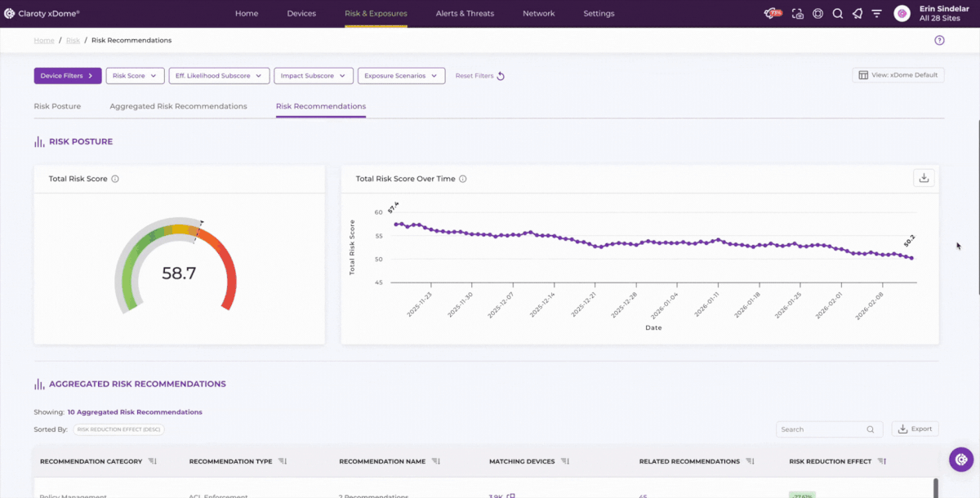Toggle sort on Risk Reduction Effect column
The height and width of the screenshot is (498, 980).
click(881, 461)
